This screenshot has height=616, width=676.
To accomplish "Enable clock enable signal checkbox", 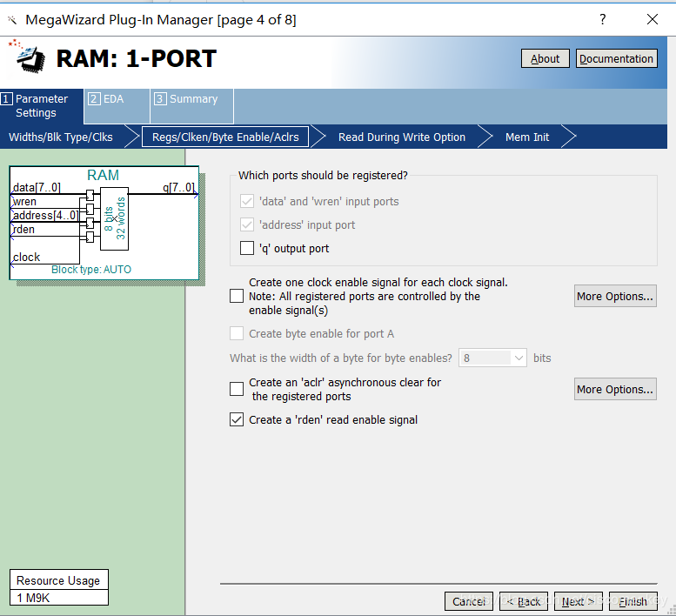I will [237, 296].
